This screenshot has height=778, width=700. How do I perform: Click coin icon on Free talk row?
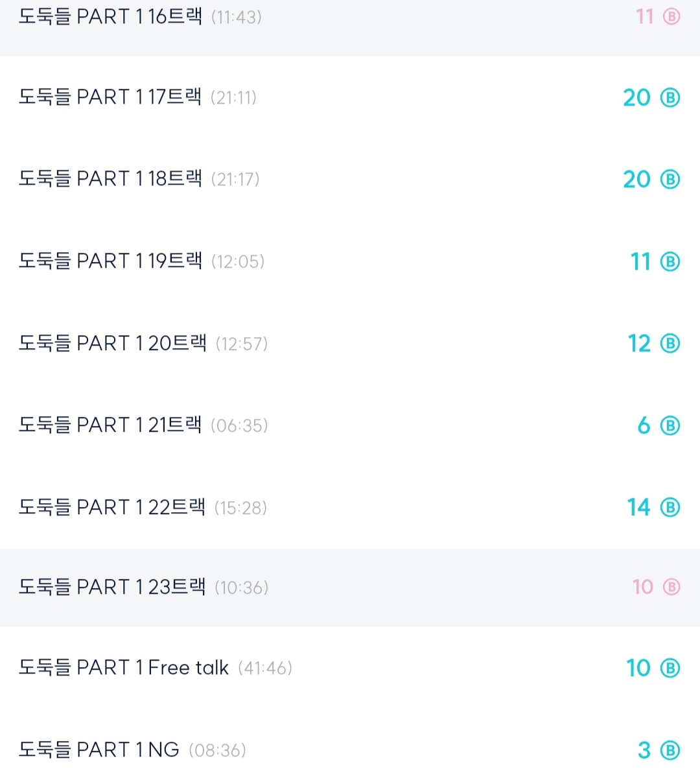pos(670,668)
